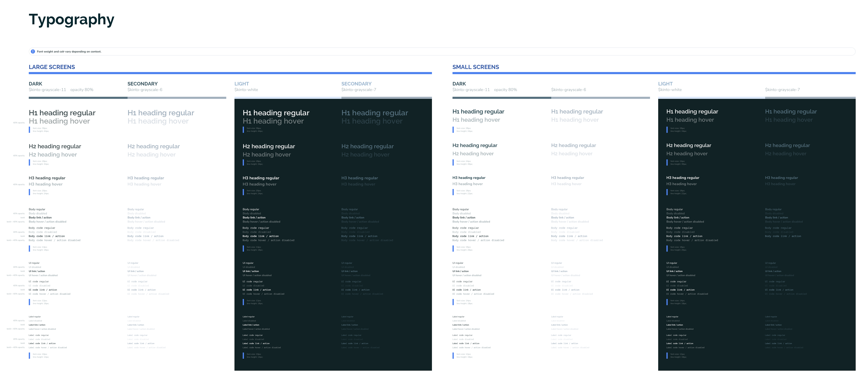Click 'H1 heading regular' in Large Screens grayscale-6 column
This screenshot has height=383, width=868.
(x=161, y=113)
